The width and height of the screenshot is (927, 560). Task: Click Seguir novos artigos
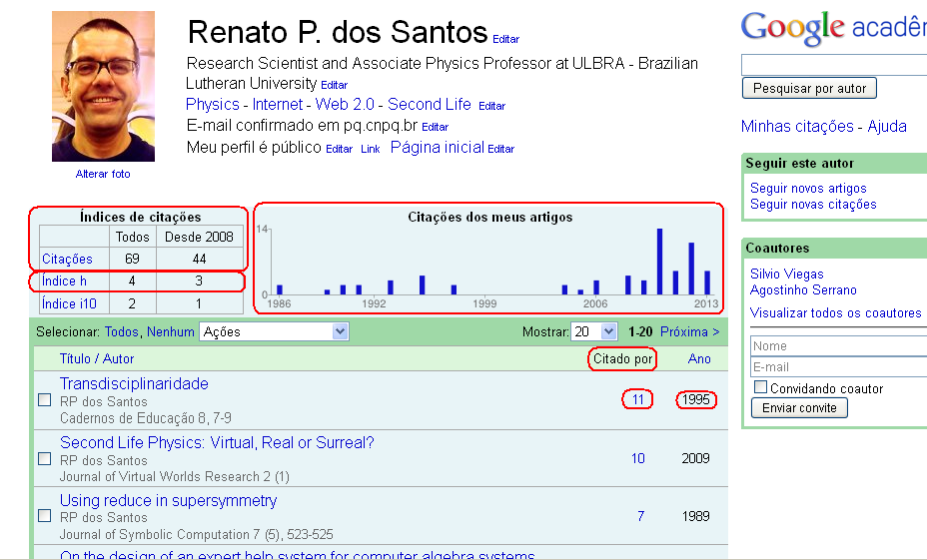[x=808, y=189]
